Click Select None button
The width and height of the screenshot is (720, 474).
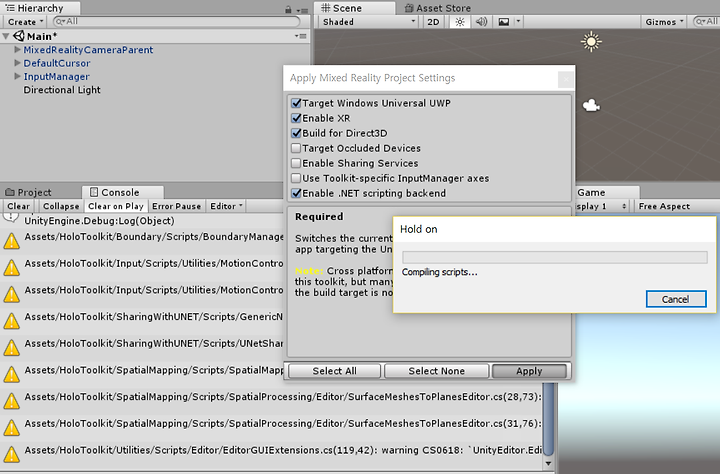pyautogui.click(x=436, y=371)
